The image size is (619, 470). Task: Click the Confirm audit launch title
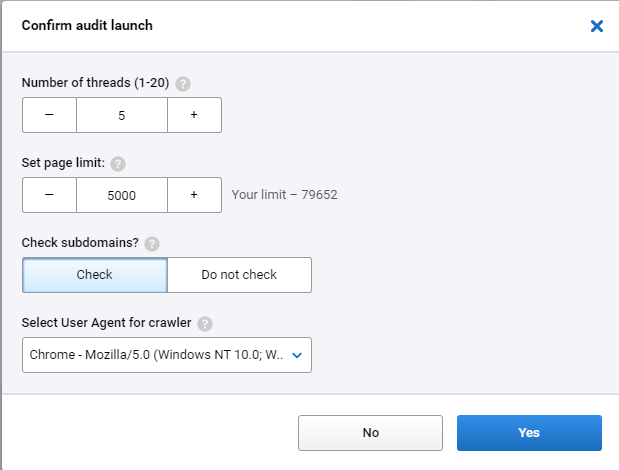[87, 25]
